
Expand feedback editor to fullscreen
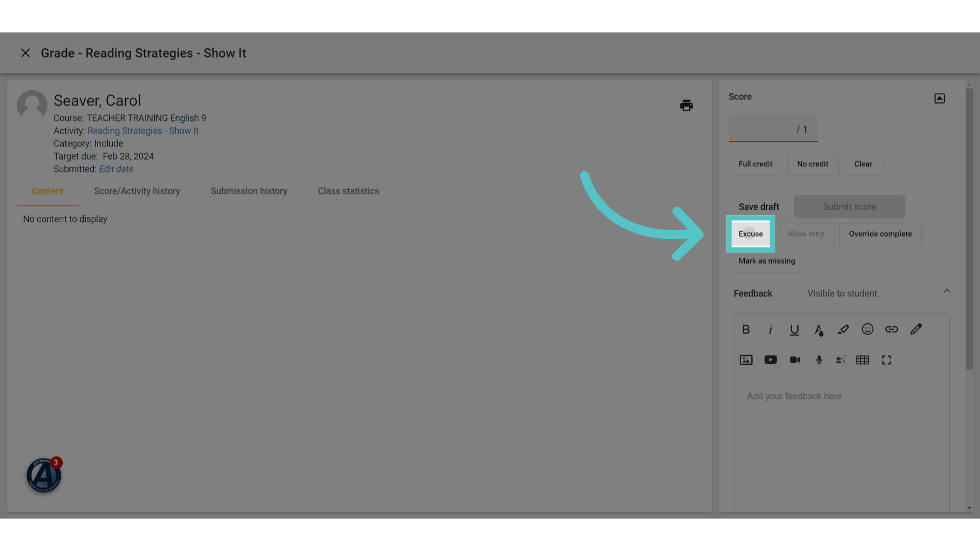(x=887, y=360)
